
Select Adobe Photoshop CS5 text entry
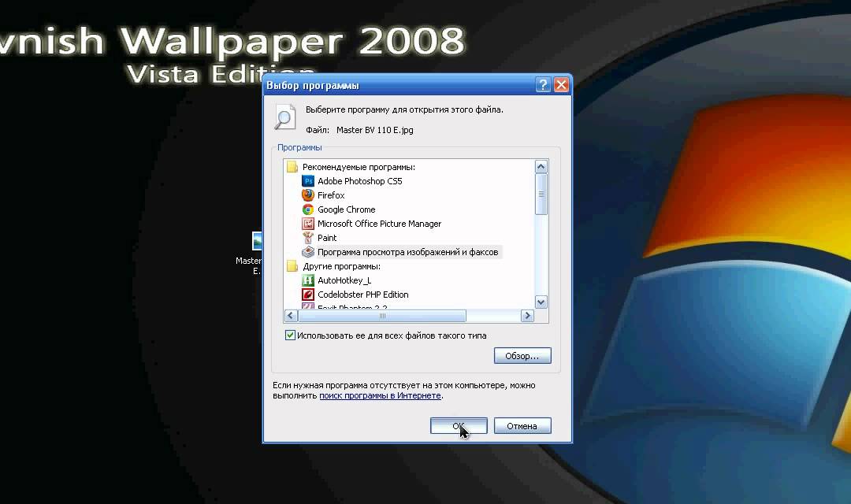360,181
